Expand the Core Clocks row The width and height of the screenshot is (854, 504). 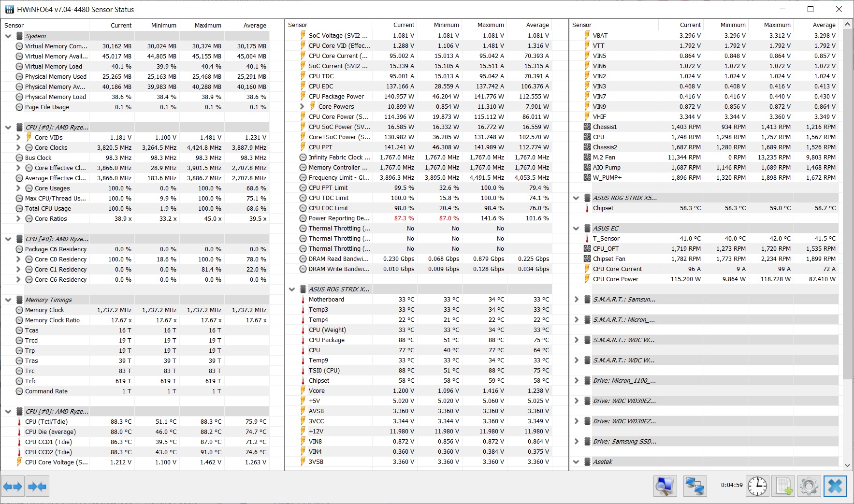point(18,148)
